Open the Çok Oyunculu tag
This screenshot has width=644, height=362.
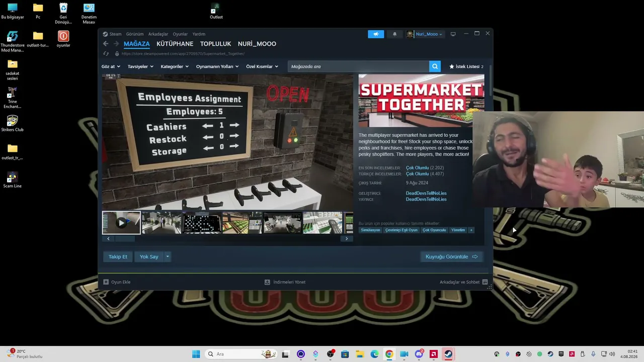[434, 230]
